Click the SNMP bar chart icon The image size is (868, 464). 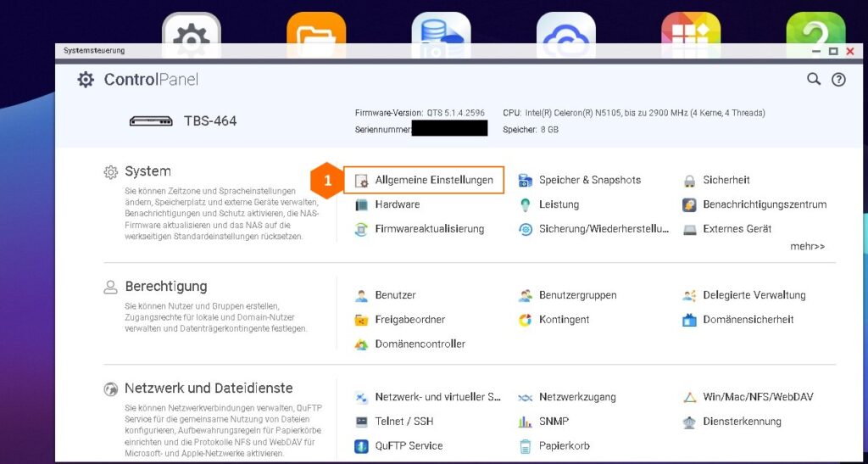526,422
